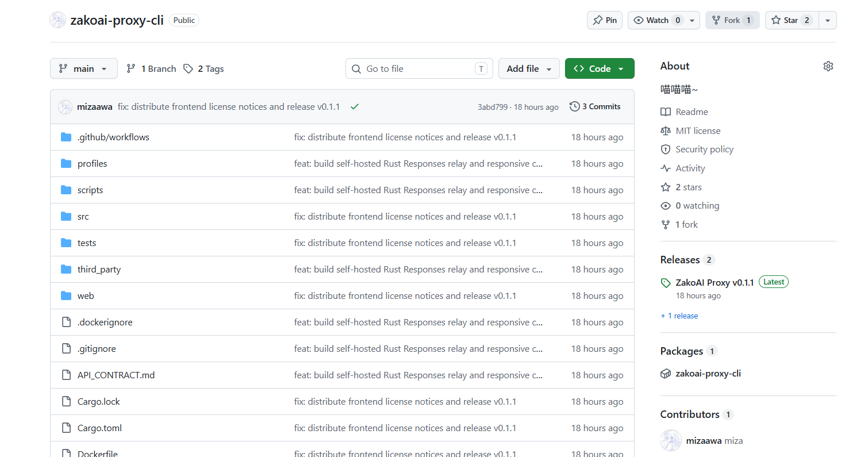868x457 pixels.
Task: Click the Cargo.toml file icon
Action: pos(66,428)
